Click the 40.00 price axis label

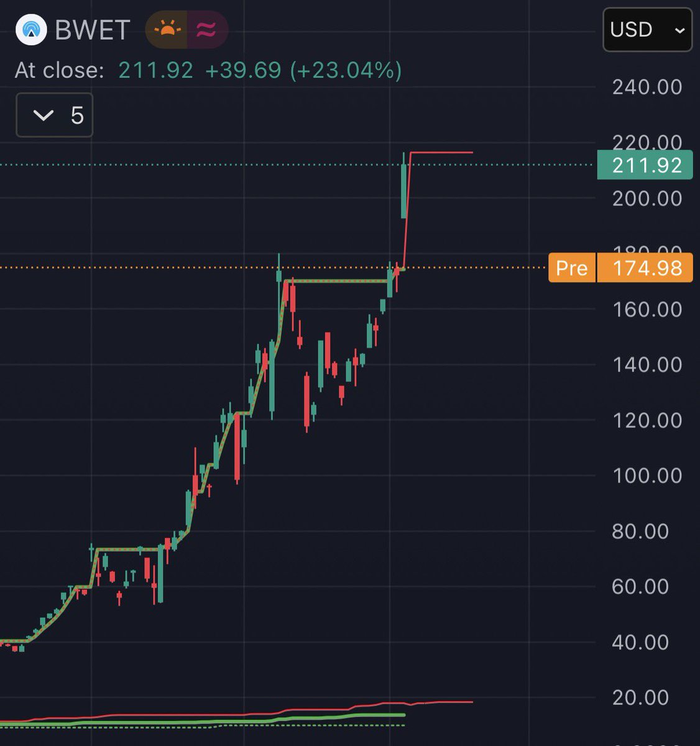[x=640, y=642]
